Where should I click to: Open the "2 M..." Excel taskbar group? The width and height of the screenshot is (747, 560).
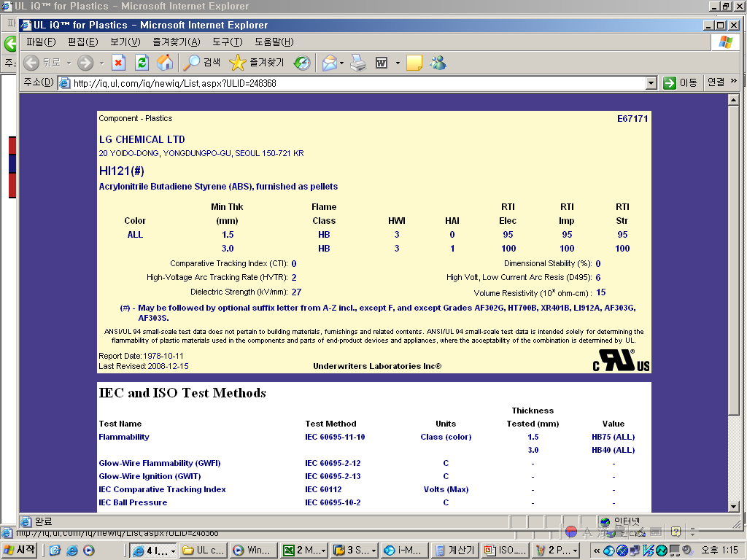tap(304, 551)
